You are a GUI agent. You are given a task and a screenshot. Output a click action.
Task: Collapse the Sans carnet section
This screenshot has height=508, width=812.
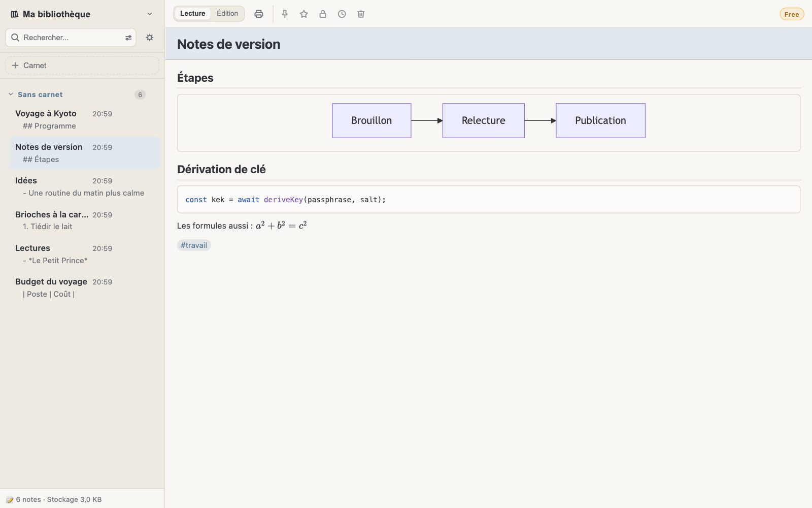[11, 94]
